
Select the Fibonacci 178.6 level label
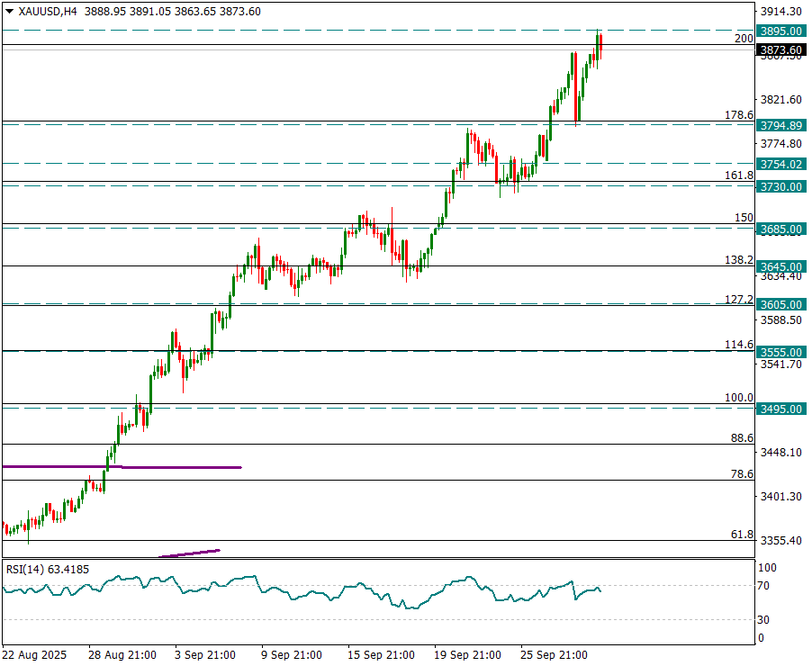point(738,115)
